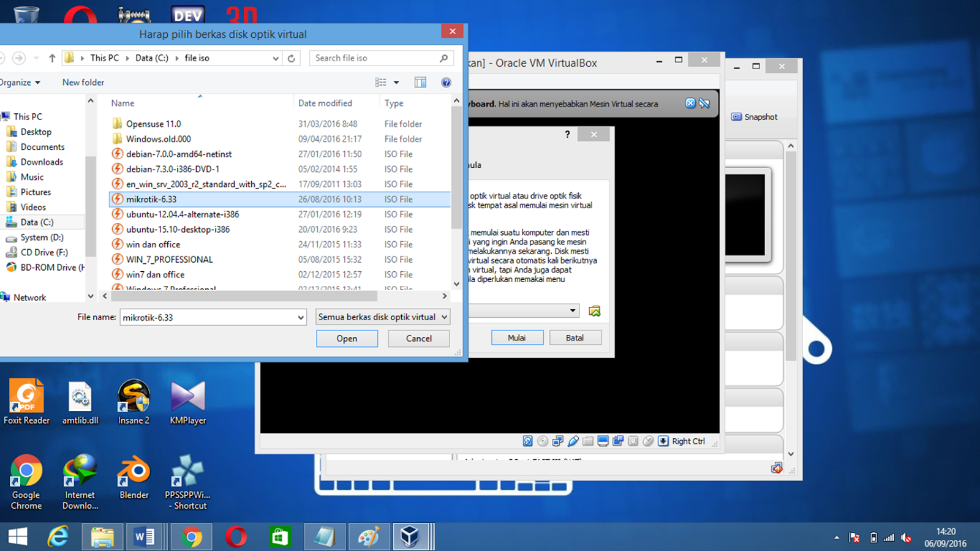The width and height of the screenshot is (980, 551).
Task: Click the refresh button next to address bar
Action: point(292,58)
